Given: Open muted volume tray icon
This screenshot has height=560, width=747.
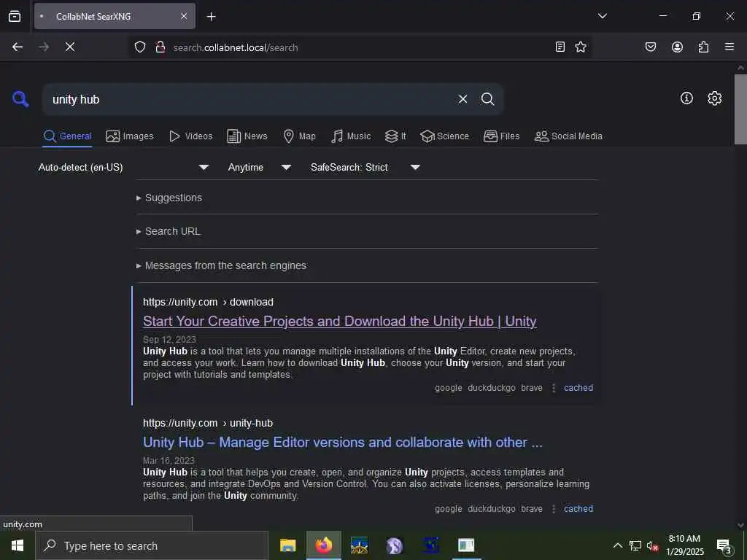Looking at the screenshot, I should (x=652, y=545).
